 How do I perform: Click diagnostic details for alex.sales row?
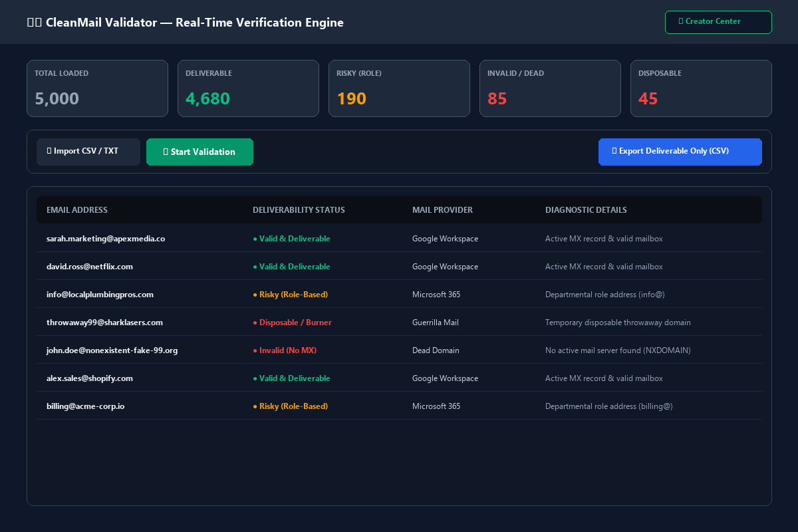pyautogui.click(x=604, y=378)
